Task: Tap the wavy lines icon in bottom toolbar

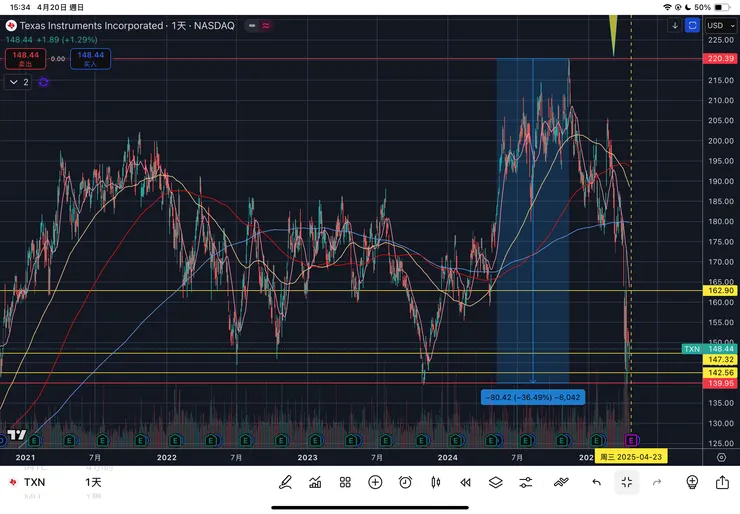Action: point(561,482)
